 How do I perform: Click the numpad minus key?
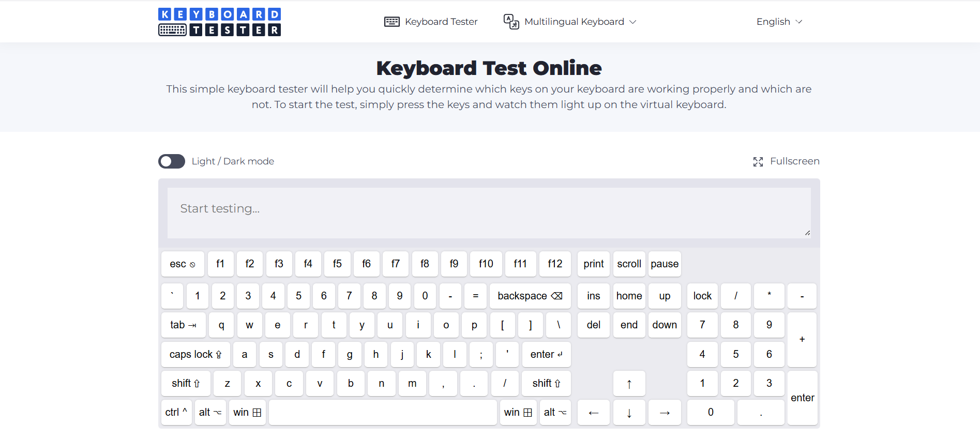click(x=802, y=296)
